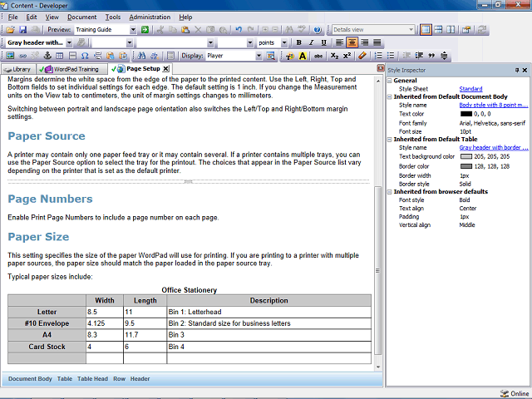The image size is (532, 399).
Task: Open help with the question mark icon
Action: pos(318,30)
